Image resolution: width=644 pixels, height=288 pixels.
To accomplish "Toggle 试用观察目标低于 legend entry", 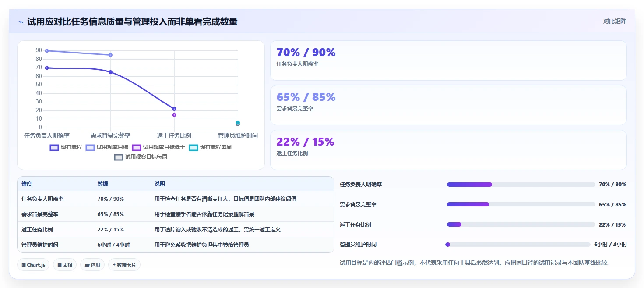I will pyautogui.click(x=158, y=148).
